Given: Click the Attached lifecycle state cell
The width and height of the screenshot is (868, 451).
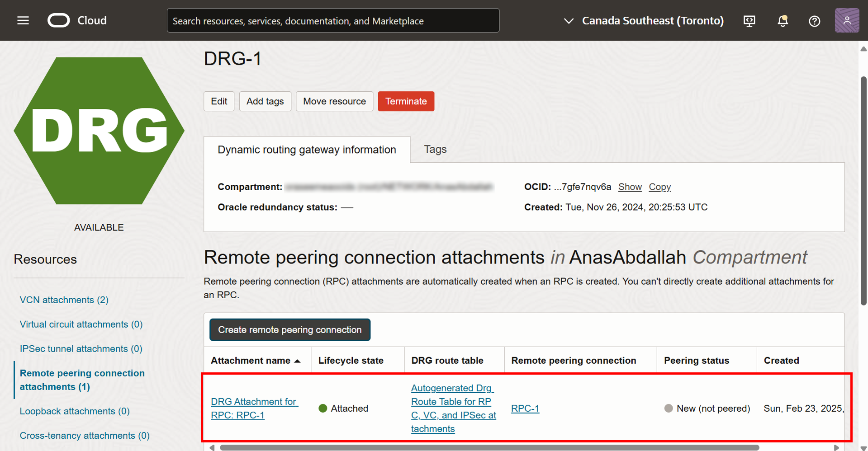Looking at the screenshot, I should (x=343, y=408).
